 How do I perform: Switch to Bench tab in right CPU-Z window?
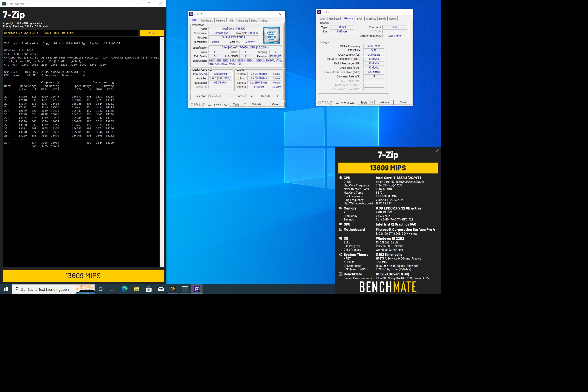(382, 19)
